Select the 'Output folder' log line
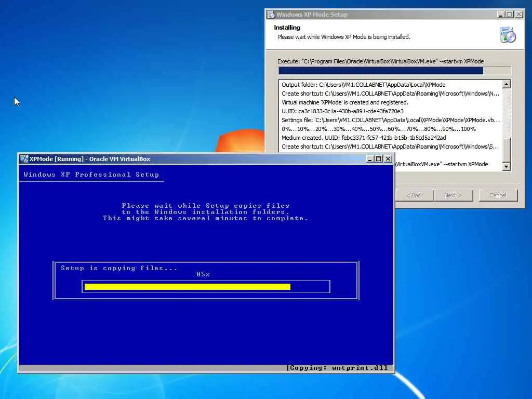532x399 pixels. (x=363, y=85)
